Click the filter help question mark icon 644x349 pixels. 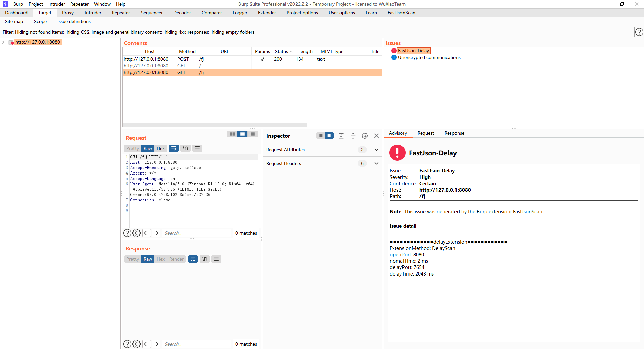click(639, 32)
